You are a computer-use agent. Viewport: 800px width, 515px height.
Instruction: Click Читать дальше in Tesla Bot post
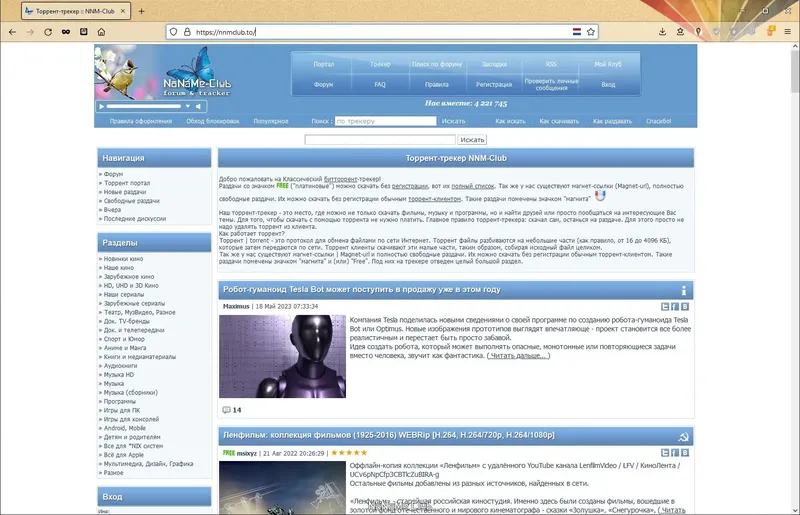[518, 356]
